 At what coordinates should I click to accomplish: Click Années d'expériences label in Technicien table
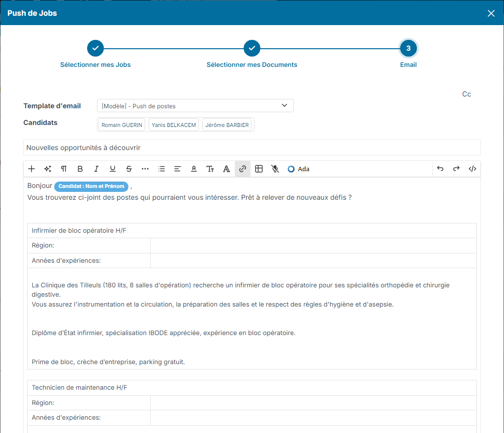[66, 418]
